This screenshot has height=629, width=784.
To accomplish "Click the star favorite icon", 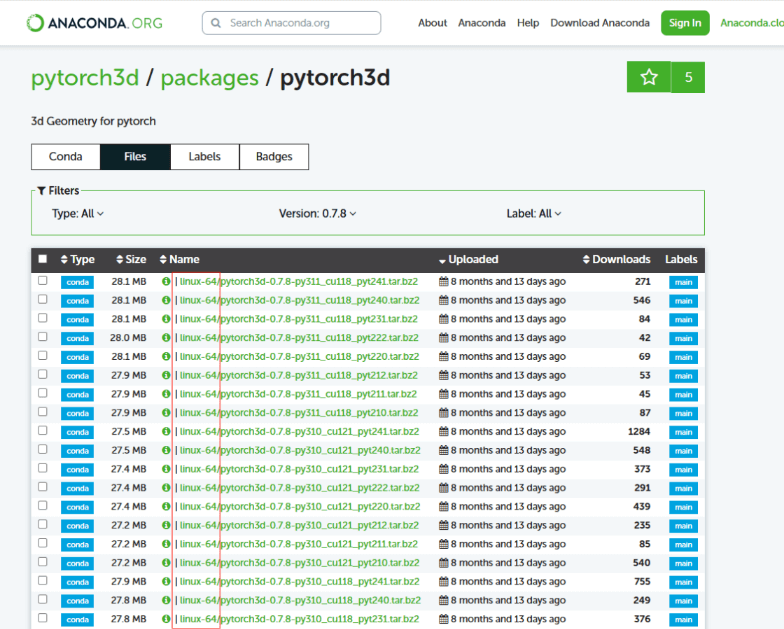I will pyautogui.click(x=649, y=77).
